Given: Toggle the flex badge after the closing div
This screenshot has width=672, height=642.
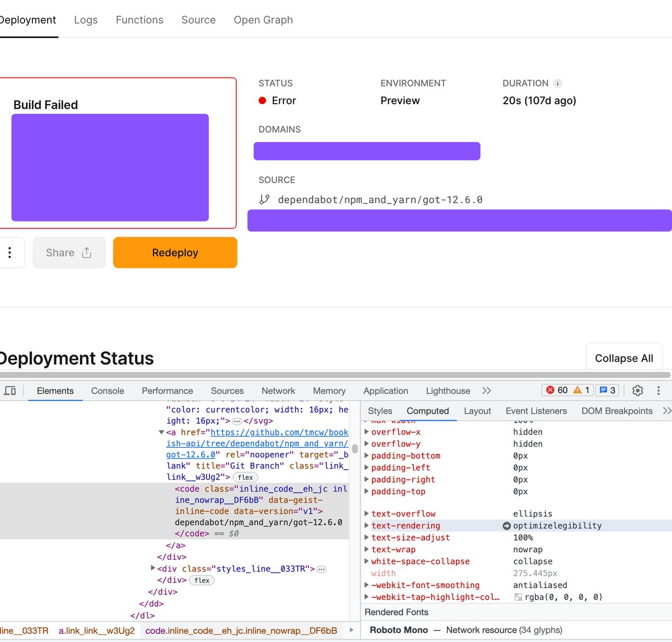Looking at the screenshot, I should tap(202, 580).
